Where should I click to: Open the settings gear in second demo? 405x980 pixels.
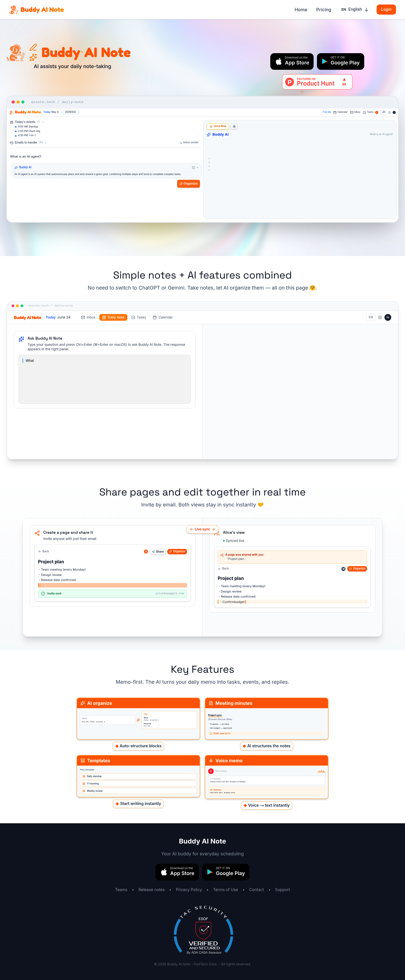tap(380, 317)
